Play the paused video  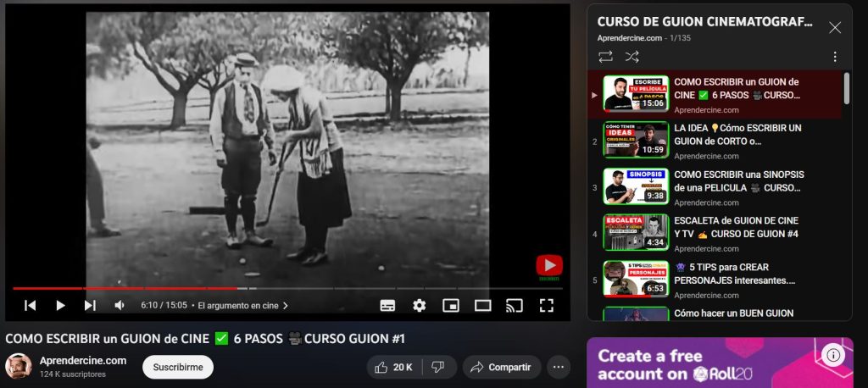click(60, 306)
